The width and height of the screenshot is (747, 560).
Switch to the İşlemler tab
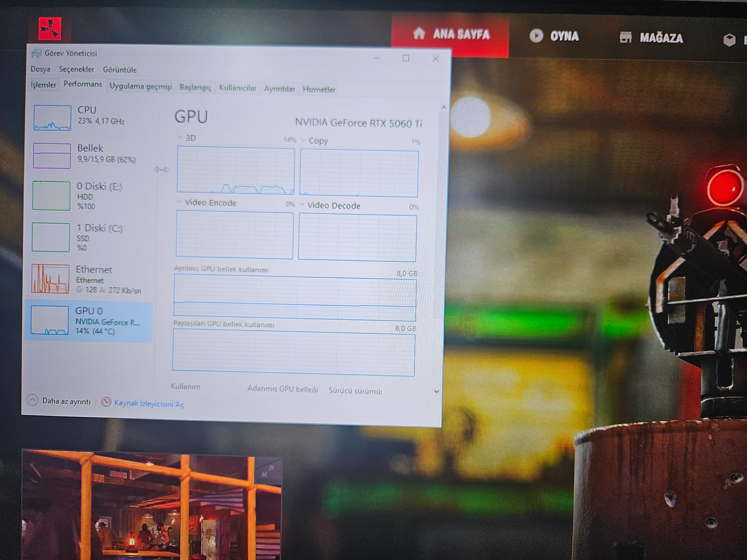[43, 84]
